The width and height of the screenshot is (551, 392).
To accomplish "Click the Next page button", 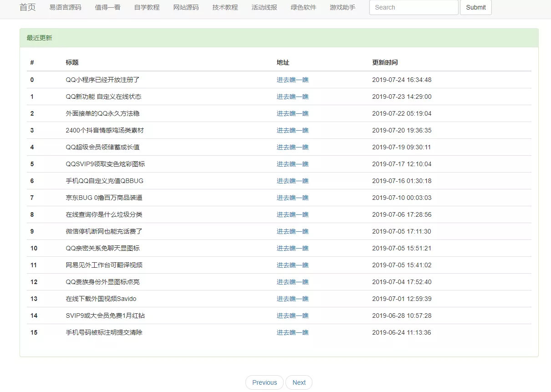I will (299, 382).
